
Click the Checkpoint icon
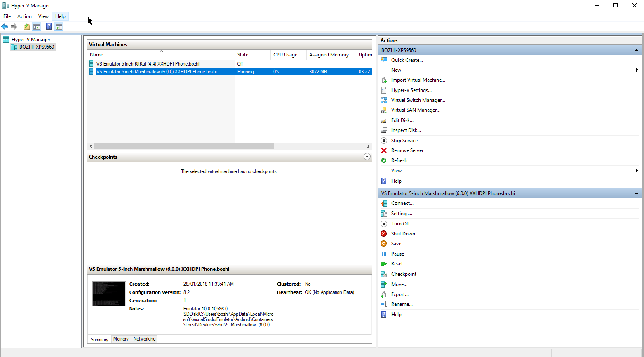tap(384, 274)
